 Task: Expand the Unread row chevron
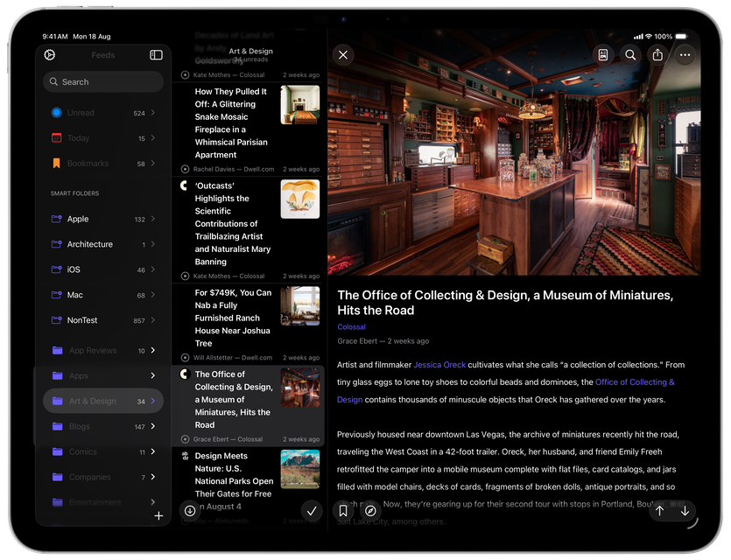tap(153, 113)
